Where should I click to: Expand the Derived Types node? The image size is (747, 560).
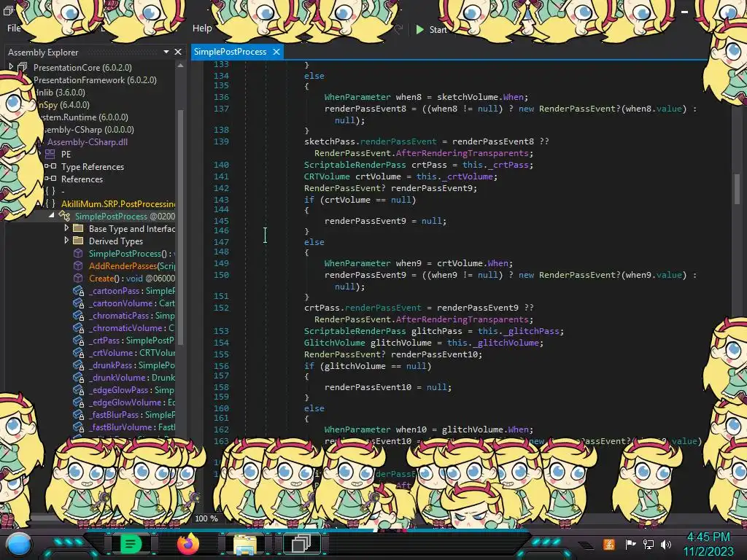(66, 241)
